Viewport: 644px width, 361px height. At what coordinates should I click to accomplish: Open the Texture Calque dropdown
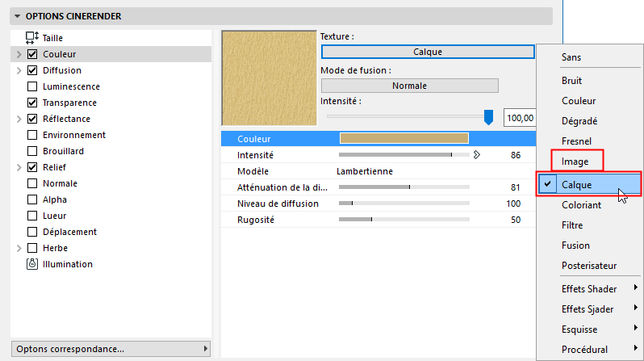coord(428,52)
